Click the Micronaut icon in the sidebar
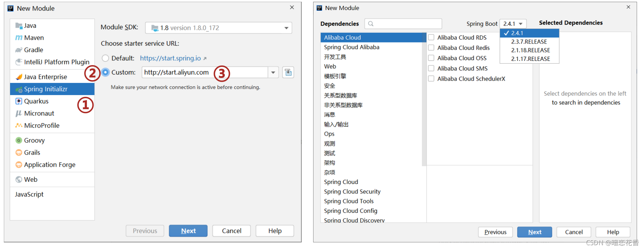Screen dimensions: 644x249 tap(19, 113)
